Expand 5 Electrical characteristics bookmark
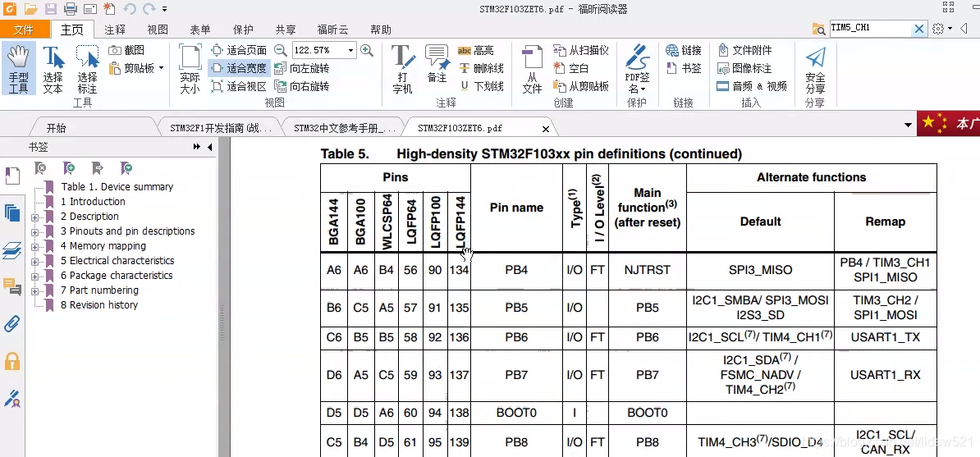 click(x=34, y=262)
